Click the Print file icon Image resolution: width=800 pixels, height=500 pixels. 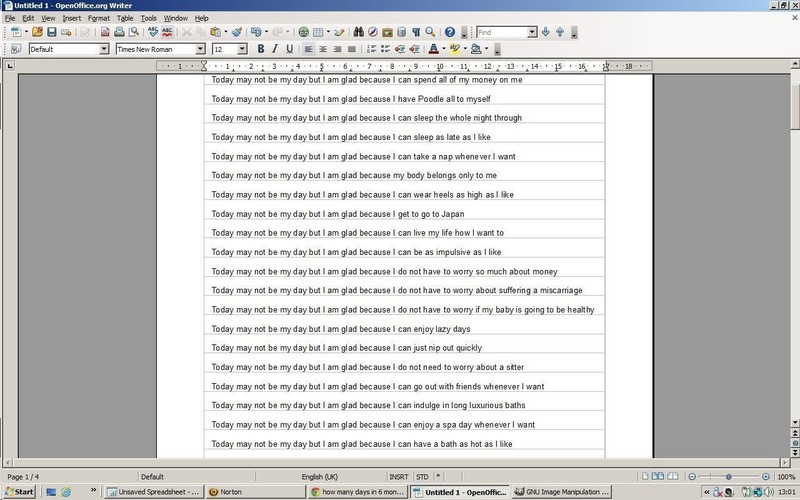[119, 32]
